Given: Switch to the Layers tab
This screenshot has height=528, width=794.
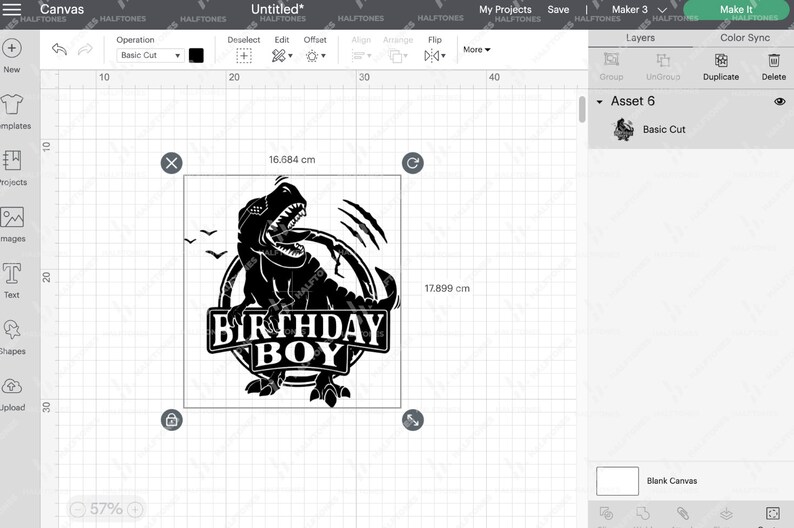Looking at the screenshot, I should [640, 38].
